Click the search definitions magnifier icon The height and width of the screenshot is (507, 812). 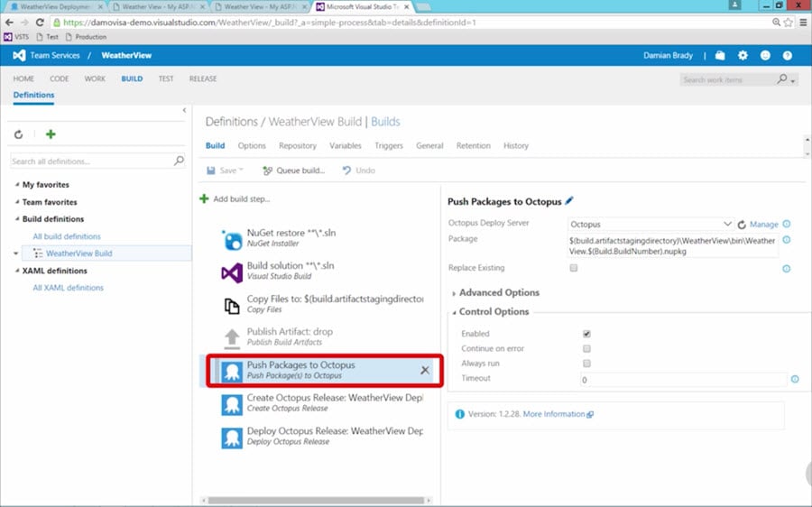pos(179,161)
